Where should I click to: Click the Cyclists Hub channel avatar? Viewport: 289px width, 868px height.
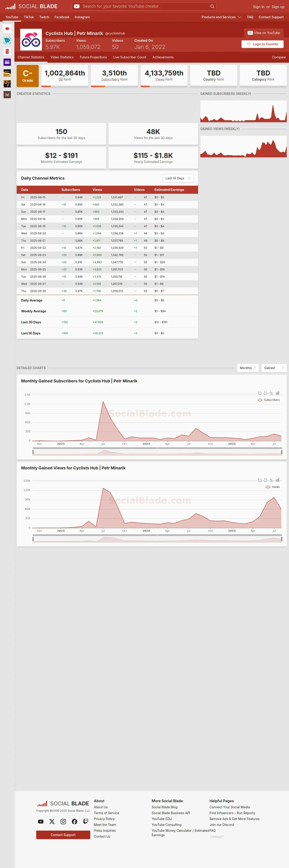pyautogui.click(x=31, y=40)
